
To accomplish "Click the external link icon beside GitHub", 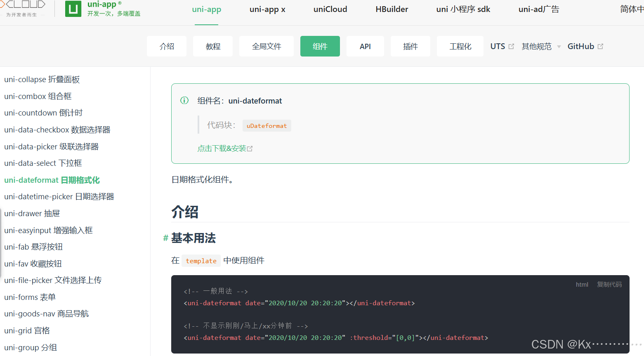I will pos(600,46).
